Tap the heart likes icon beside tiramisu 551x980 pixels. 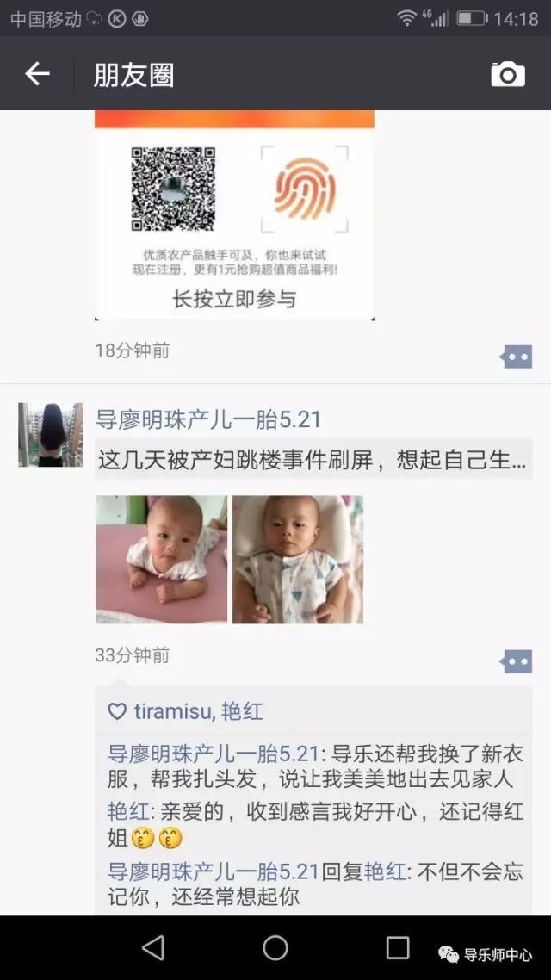click(x=117, y=711)
